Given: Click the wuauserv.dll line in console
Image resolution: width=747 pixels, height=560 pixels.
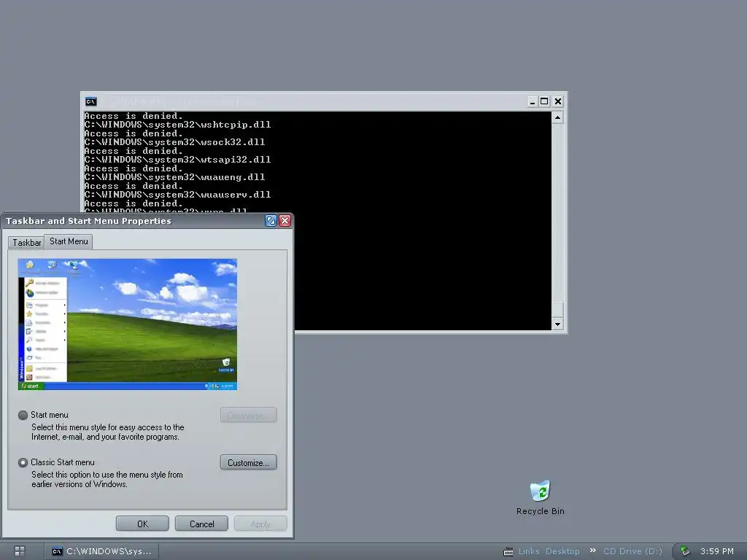Looking at the screenshot, I should [178, 195].
